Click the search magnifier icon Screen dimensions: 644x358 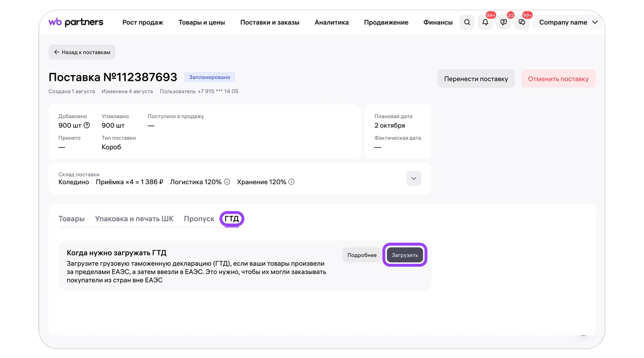(x=467, y=22)
